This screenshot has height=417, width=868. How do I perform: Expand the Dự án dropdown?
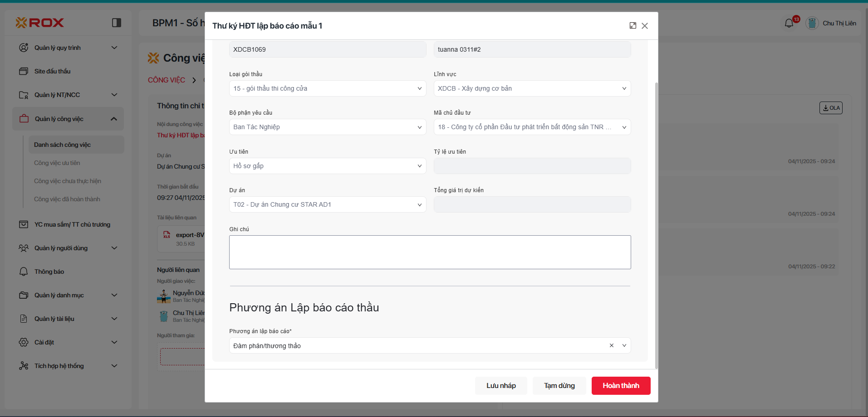[327, 204]
